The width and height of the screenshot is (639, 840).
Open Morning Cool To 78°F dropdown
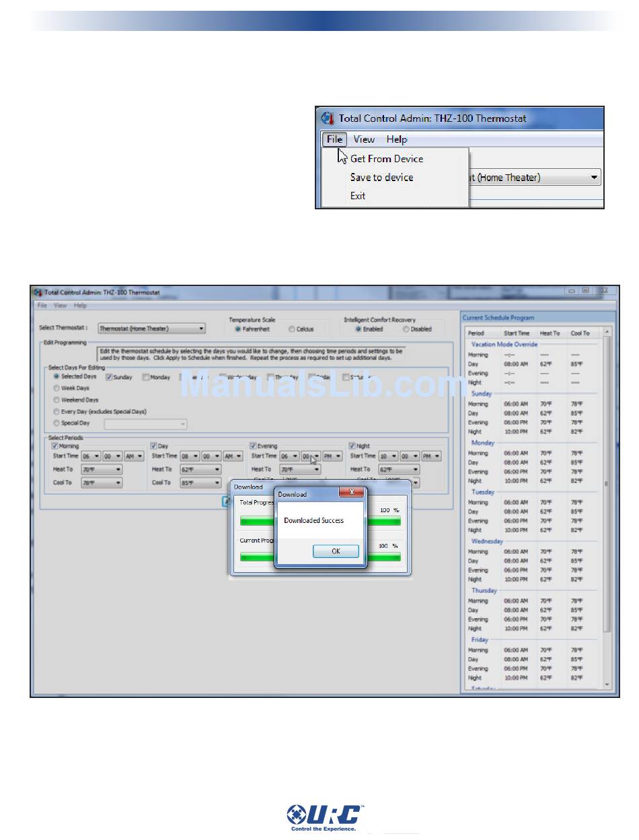(102, 483)
